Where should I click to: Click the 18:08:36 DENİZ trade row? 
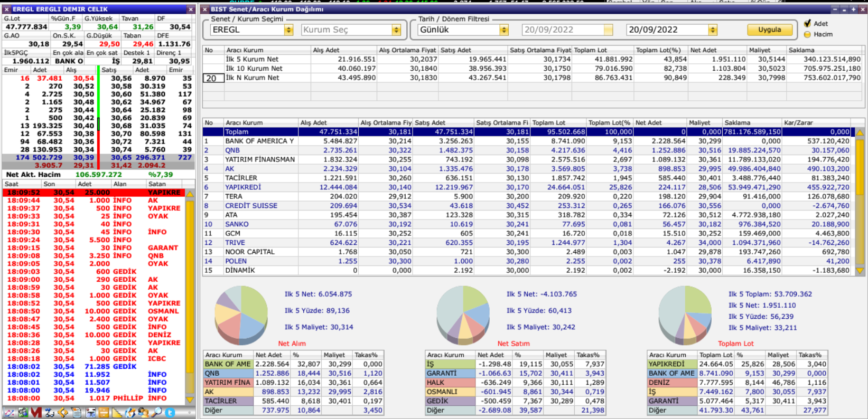[x=94, y=335]
